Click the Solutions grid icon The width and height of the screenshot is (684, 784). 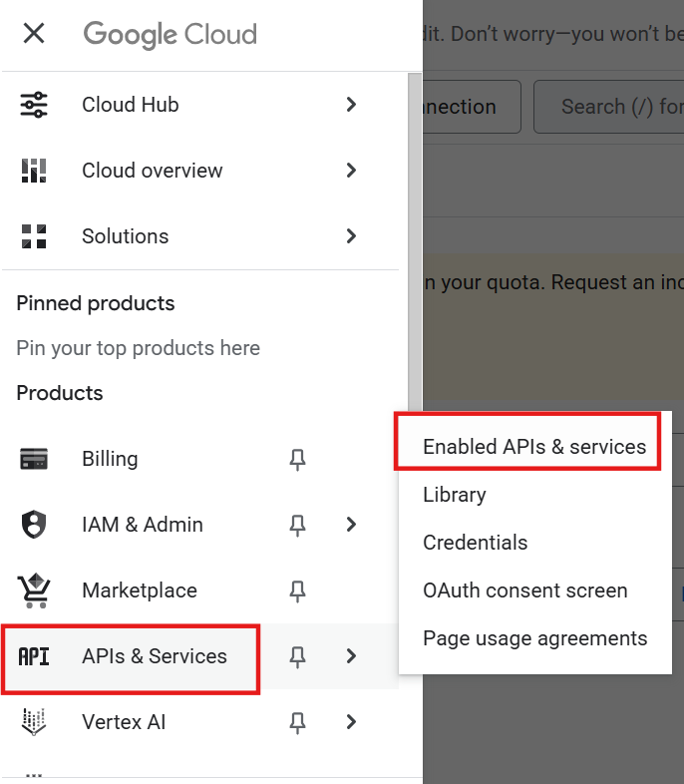pos(34,236)
